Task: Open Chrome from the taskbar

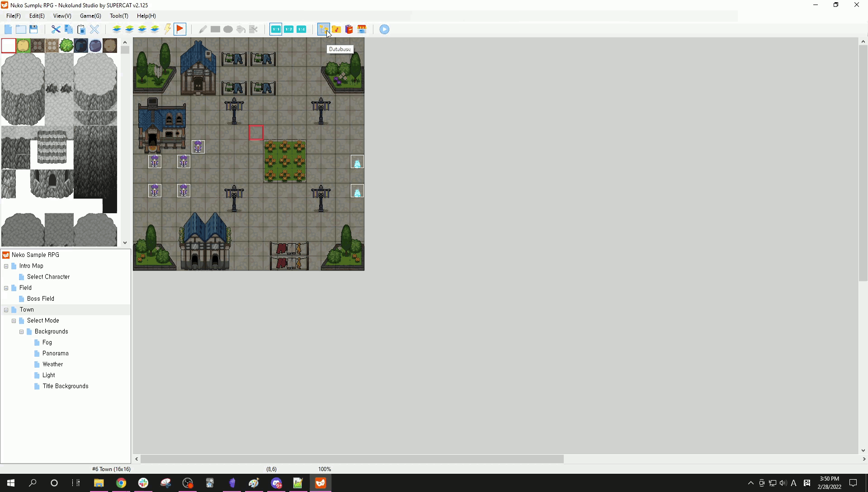Action: tap(121, 483)
